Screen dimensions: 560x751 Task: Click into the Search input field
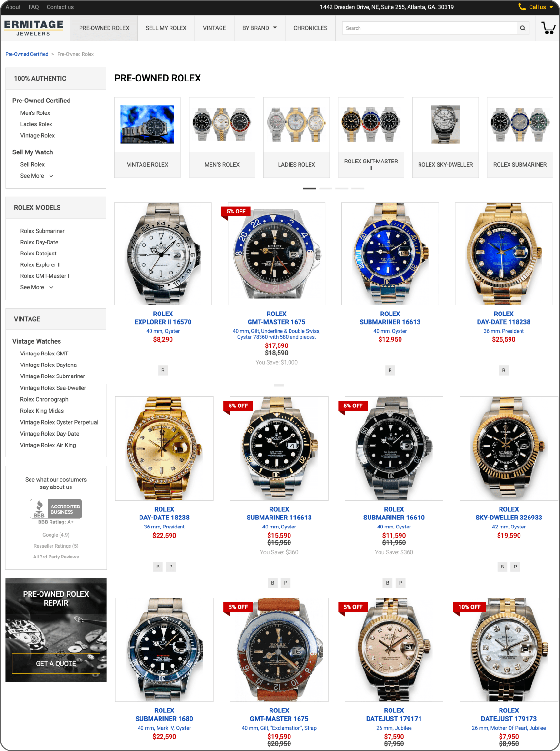tap(430, 28)
